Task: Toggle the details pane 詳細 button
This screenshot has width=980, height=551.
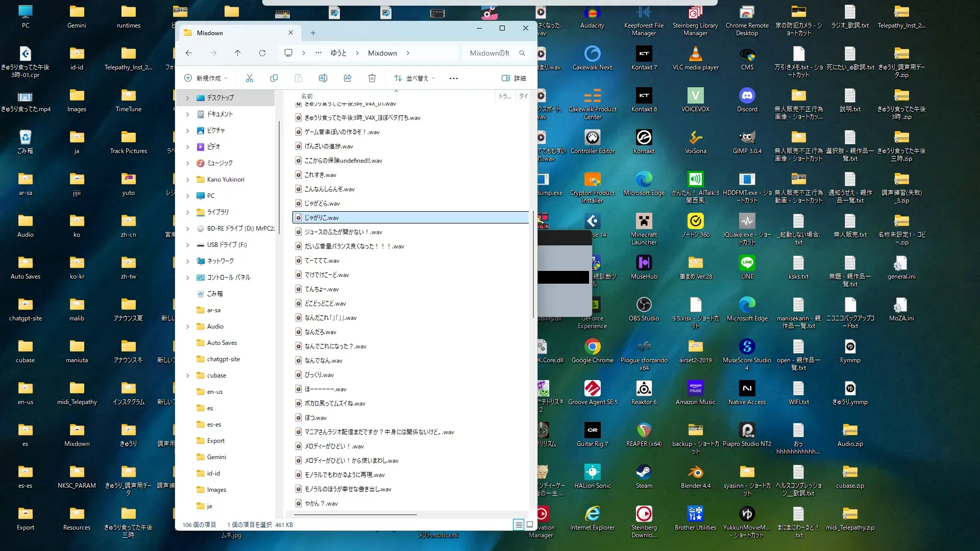Action: 514,78
